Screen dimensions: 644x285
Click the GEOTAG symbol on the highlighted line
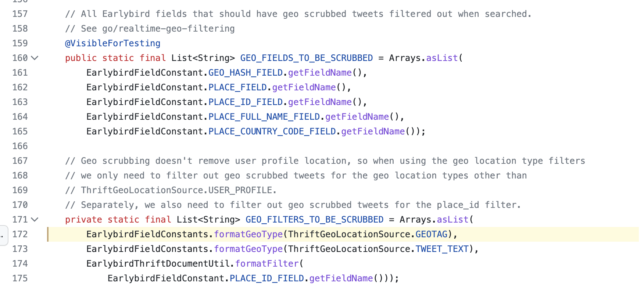(431, 234)
